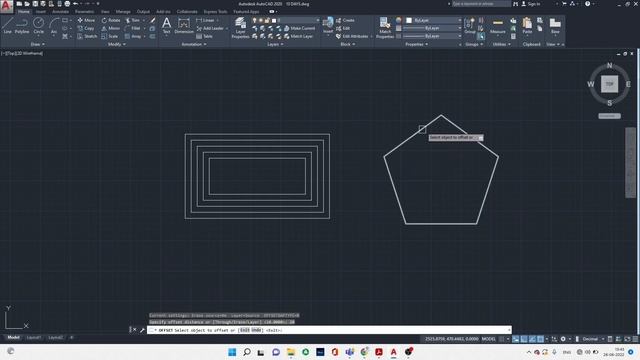Toggle layer freeze sun icon
Viewport: 640px width, 360px height.
pos(261,20)
